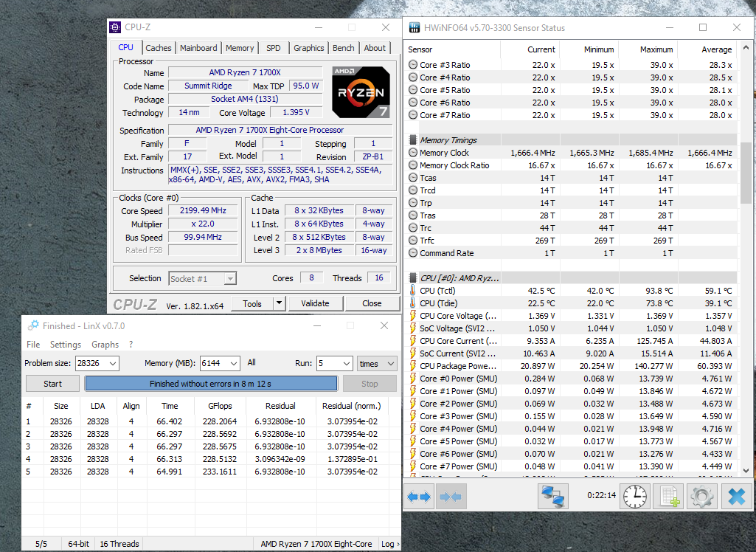Image resolution: width=756 pixels, height=552 pixels.
Task: Open the File menu in LinX
Action: click(33, 344)
